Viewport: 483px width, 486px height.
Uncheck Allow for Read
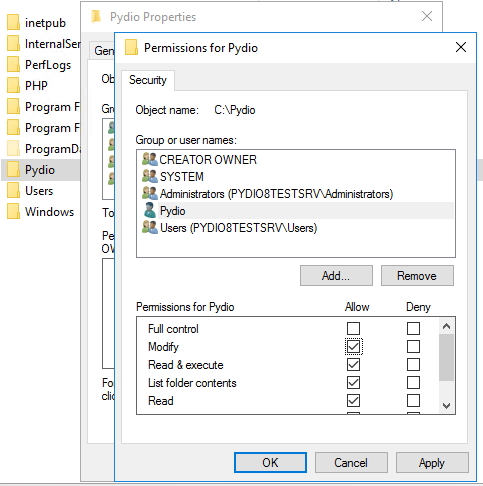353,401
